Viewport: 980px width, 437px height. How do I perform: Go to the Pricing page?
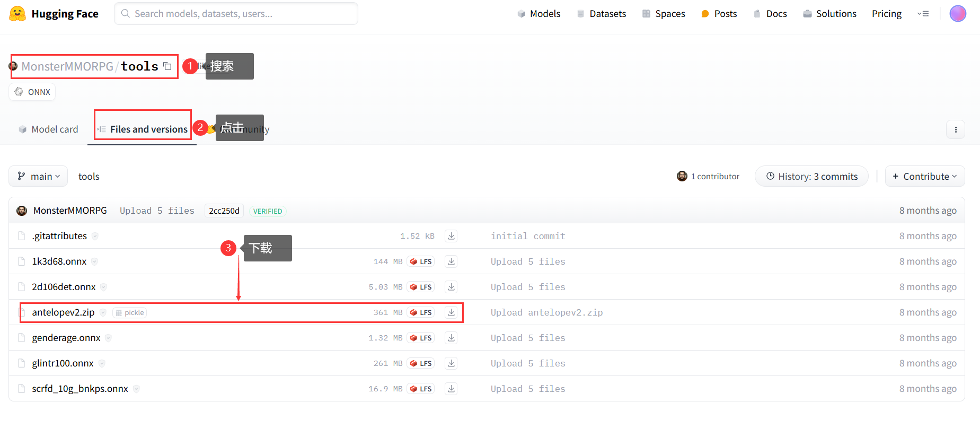(887, 14)
